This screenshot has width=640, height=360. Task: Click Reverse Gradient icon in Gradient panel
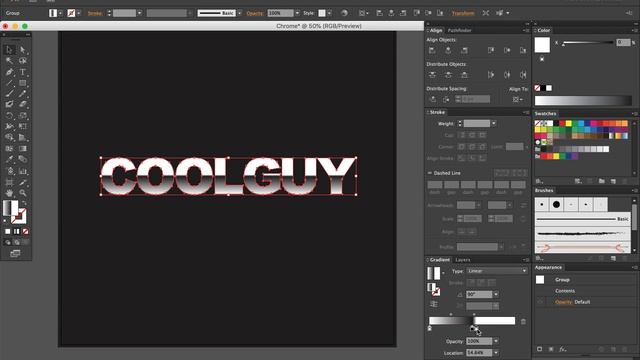pos(434,304)
